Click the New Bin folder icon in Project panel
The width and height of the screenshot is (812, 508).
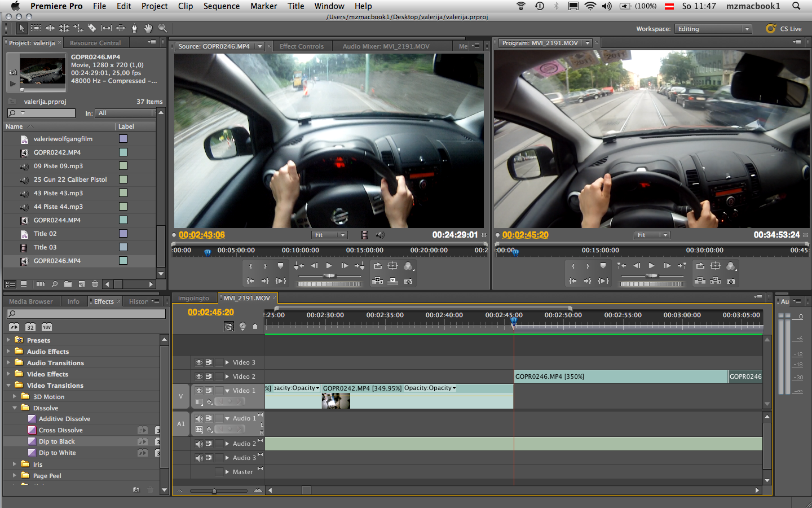pyautogui.click(x=68, y=284)
